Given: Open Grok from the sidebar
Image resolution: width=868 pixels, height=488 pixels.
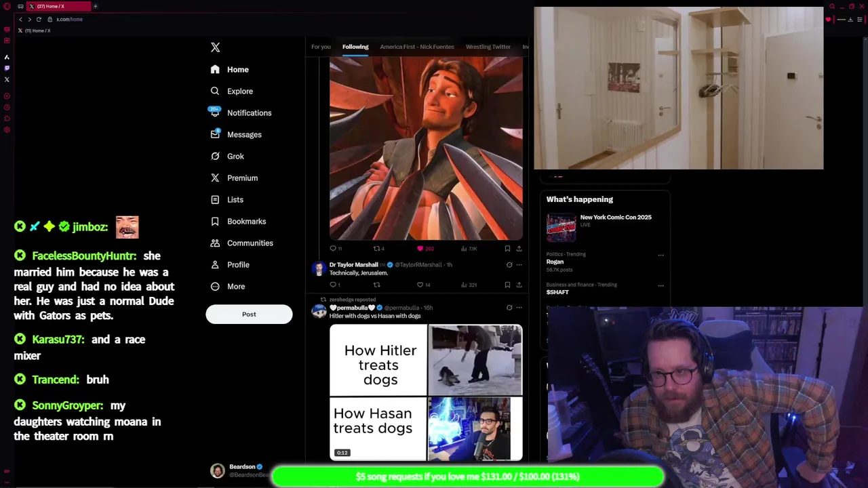Looking at the screenshot, I should (x=227, y=156).
